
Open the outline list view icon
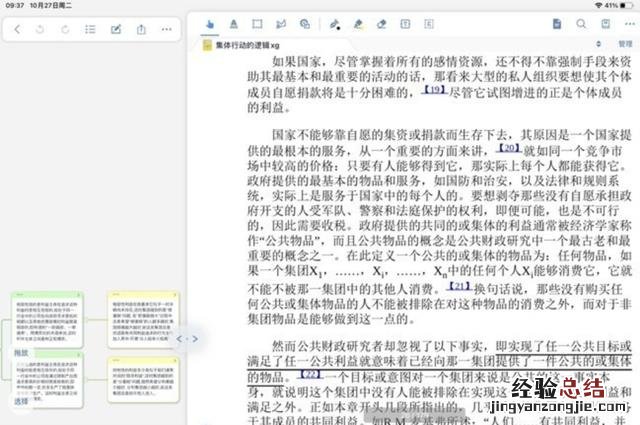coord(91,30)
